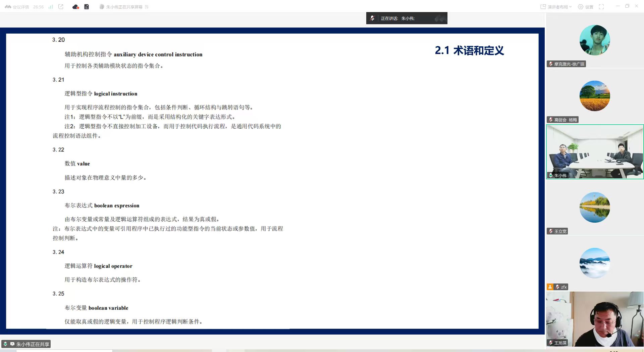Select the 朱小伟 conference room video tile

[595, 152]
